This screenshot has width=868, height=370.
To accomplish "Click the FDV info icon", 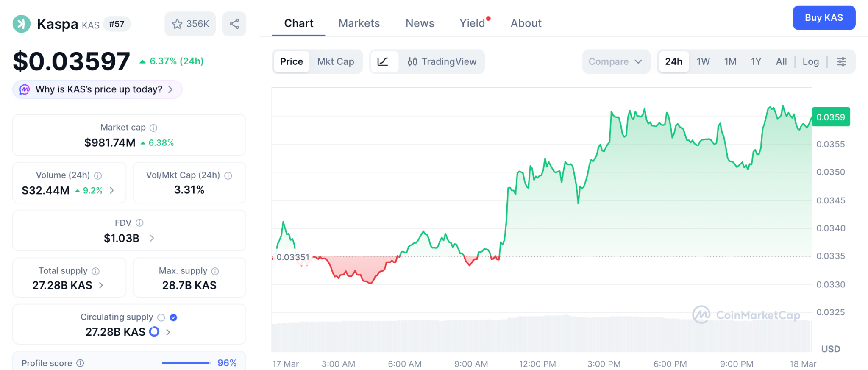I will [139, 223].
